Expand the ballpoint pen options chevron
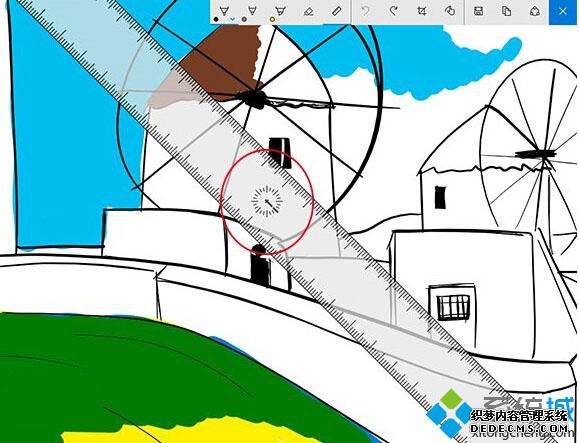Screen dimensions: 579x443 233,18
